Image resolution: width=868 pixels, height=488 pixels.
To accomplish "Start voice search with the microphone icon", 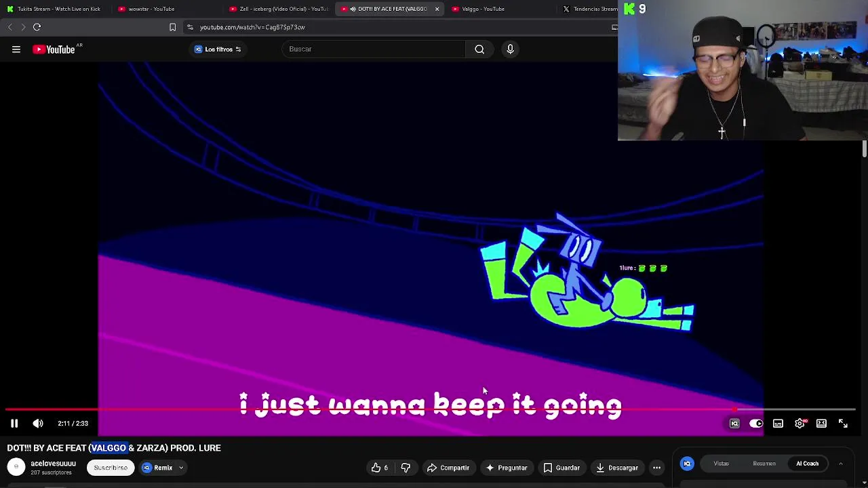I will 511,49.
